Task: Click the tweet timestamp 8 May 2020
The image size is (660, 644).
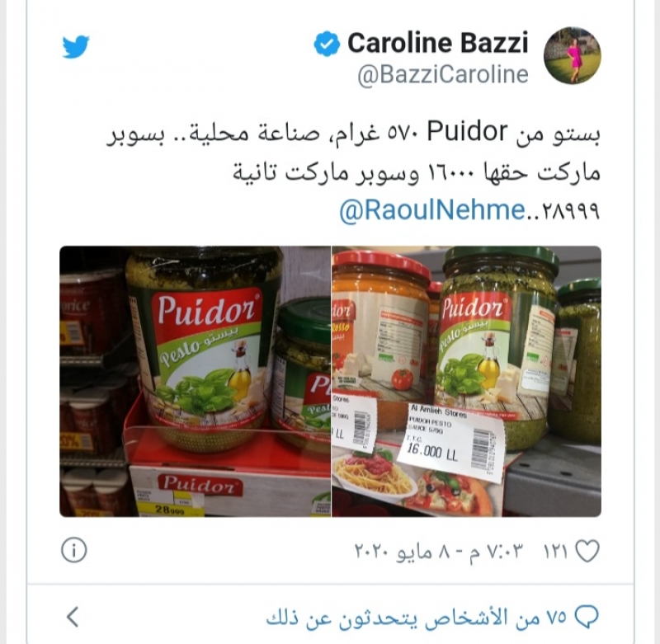Action: coord(439,550)
